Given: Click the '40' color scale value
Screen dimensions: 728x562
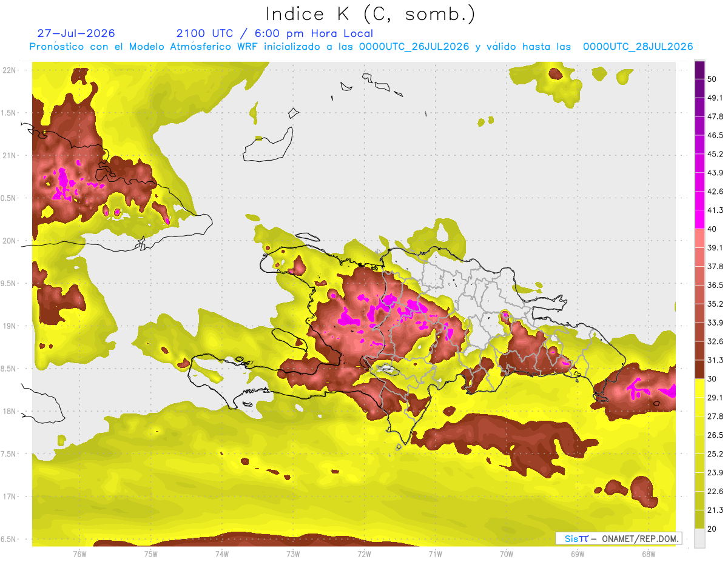Looking at the screenshot, I should click(x=712, y=229).
